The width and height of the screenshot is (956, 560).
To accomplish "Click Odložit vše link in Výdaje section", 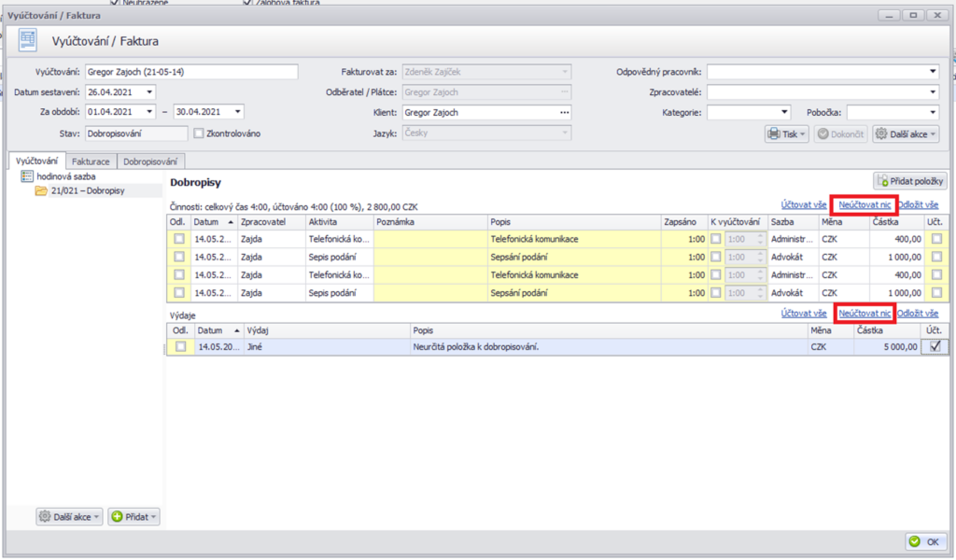I will click(x=919, y=314).
